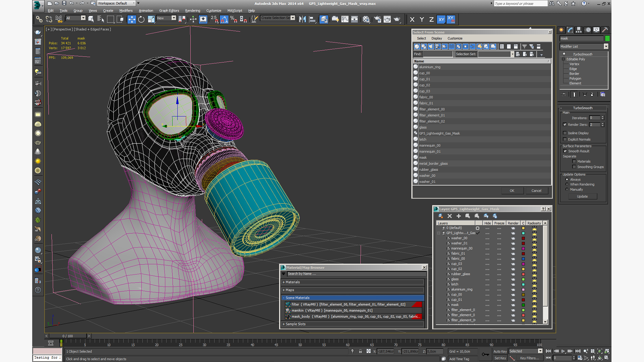Click the Bind to Space Warp icon
The width and height of the screenshot is (644, 362).
pos(59,19)
